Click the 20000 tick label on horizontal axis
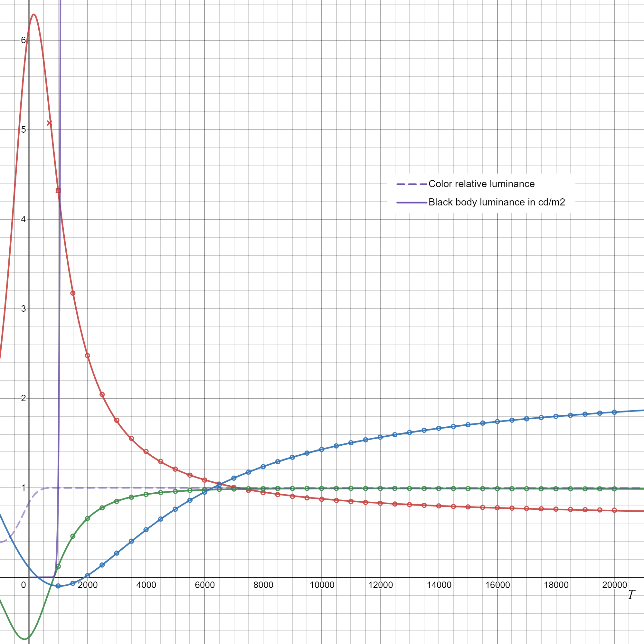The width and height of the screenshot is (644, 644). tap(614, 585)
